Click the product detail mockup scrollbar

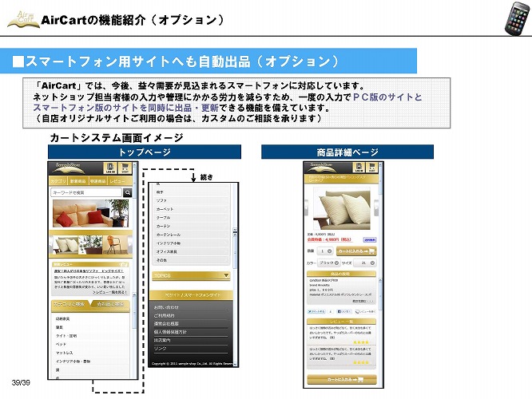[380, 275]
